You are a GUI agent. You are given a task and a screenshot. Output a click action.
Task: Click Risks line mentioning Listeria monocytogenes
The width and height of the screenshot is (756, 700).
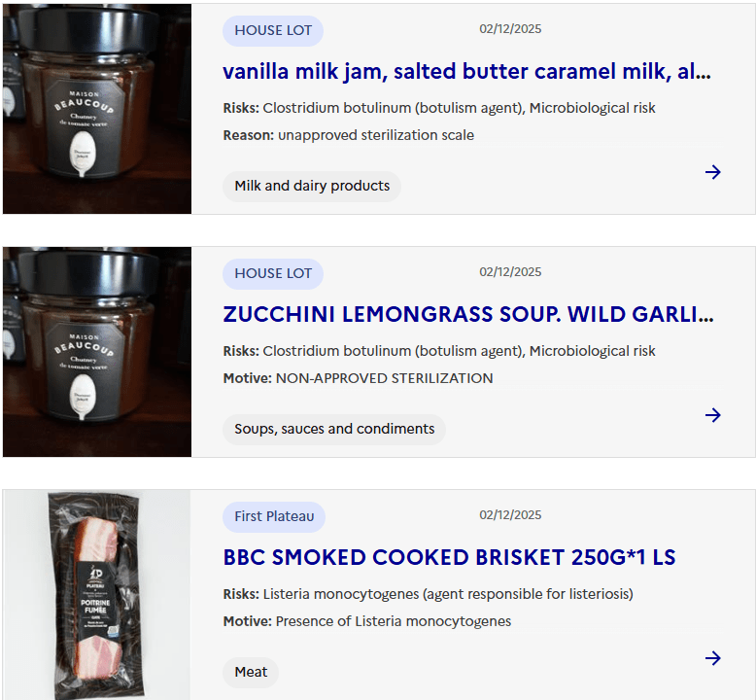tap(429, 594)
